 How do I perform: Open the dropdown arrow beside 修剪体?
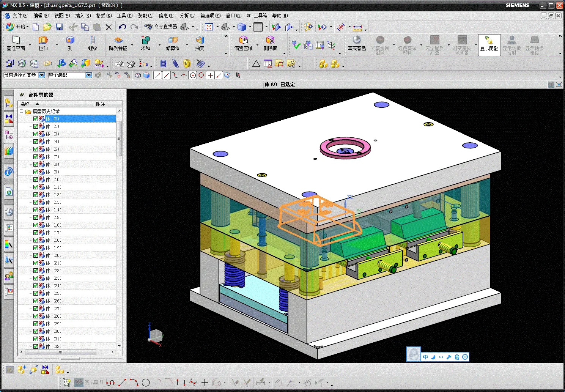tap(186, 45)
